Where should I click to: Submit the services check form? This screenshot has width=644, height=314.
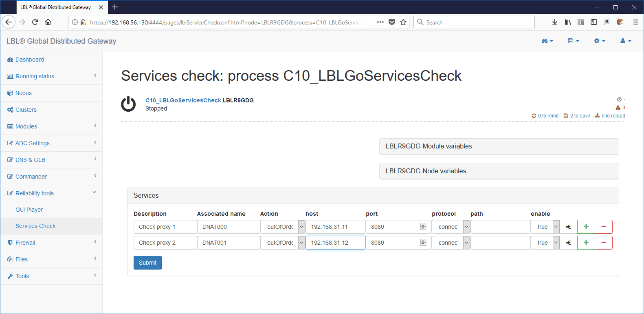(x=147, y=263)
